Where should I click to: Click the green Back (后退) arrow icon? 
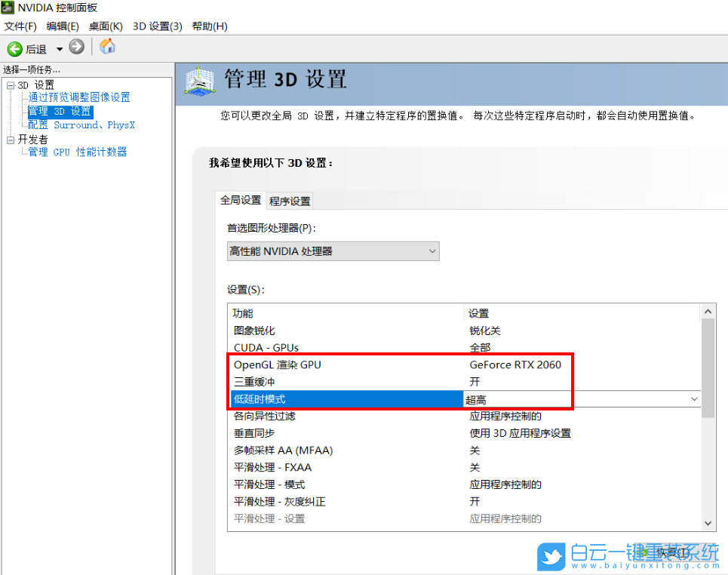[x=17, y=48]
